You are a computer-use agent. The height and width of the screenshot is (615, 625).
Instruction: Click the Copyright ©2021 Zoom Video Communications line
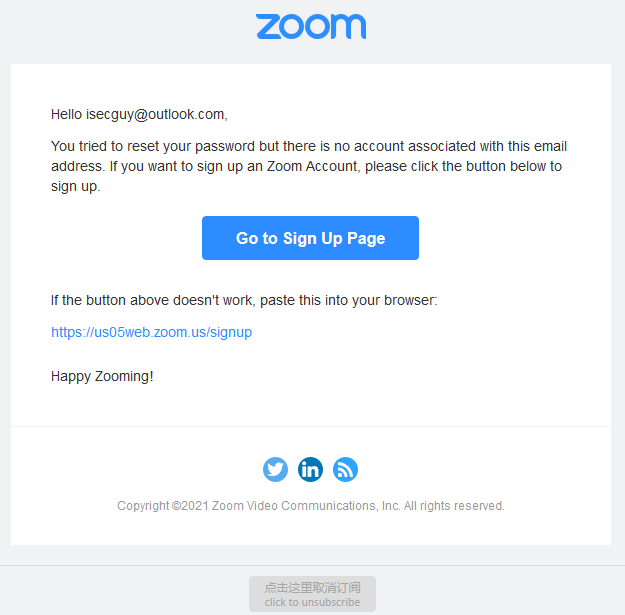pos(311,505)
